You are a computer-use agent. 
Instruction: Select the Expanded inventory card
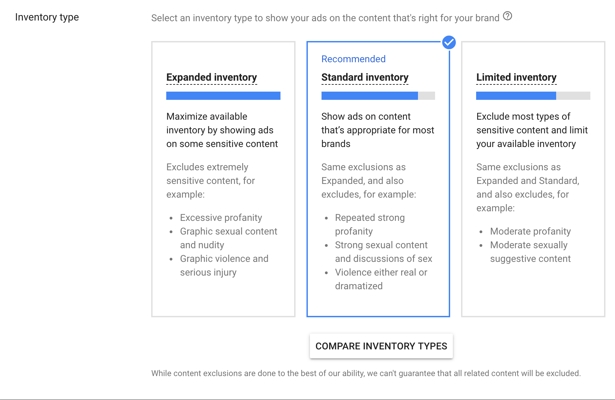pyautogui.click(x=223, y=179)
